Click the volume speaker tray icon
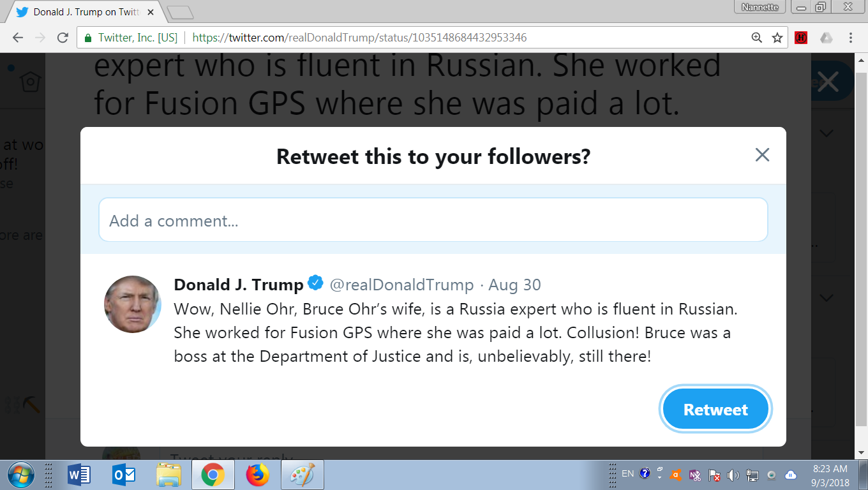Viewport: 868px width, 490px height. coord(733,475)
